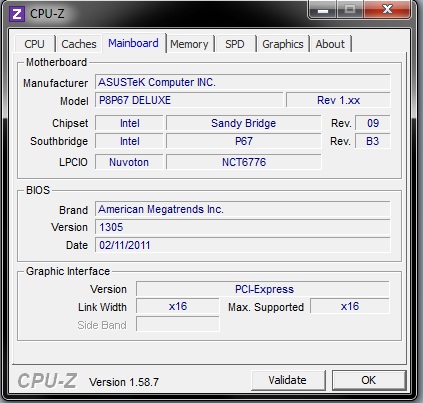This screenshot has width=423, height=403.
Task: Click the Sandy Bridge chipset field
Action: click(x=244, y=123)
